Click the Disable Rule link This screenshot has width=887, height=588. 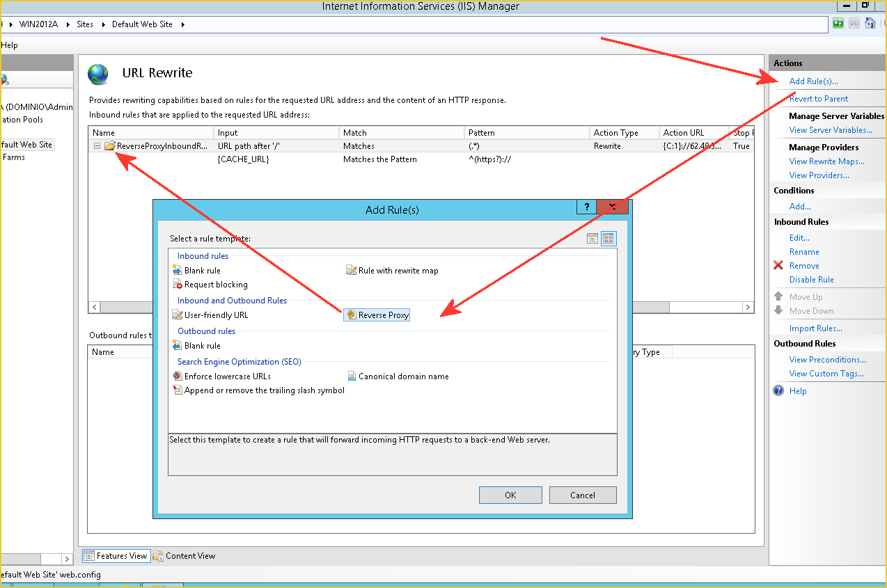point(811,280)
